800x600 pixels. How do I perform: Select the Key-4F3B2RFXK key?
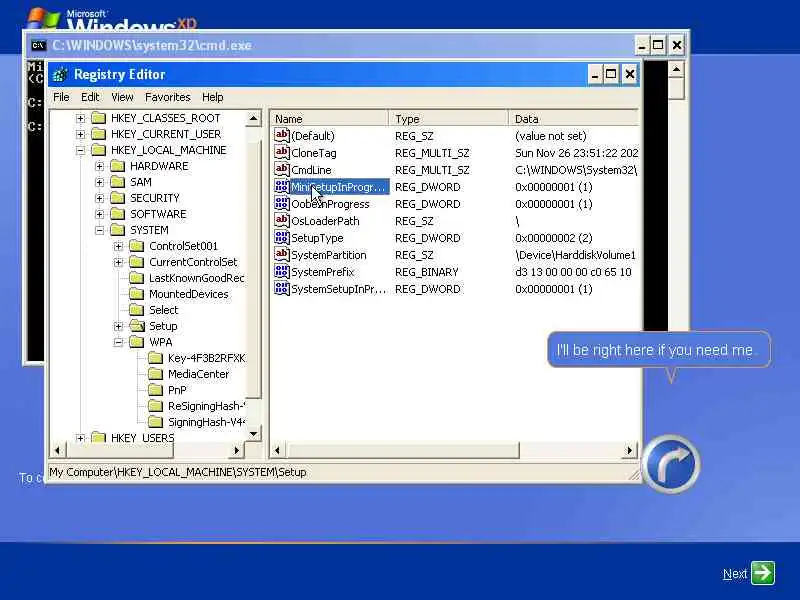pos(206,358)
